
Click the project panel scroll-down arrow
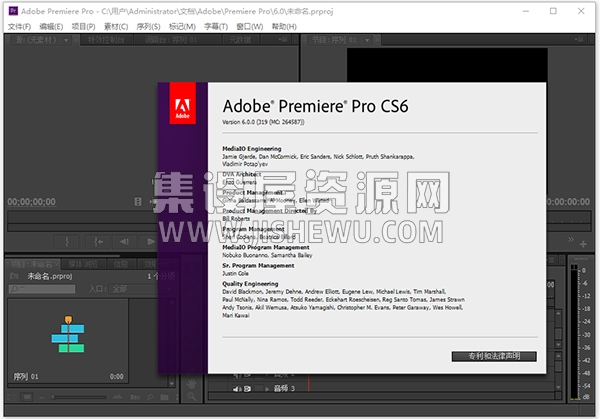tap(172, 383)
